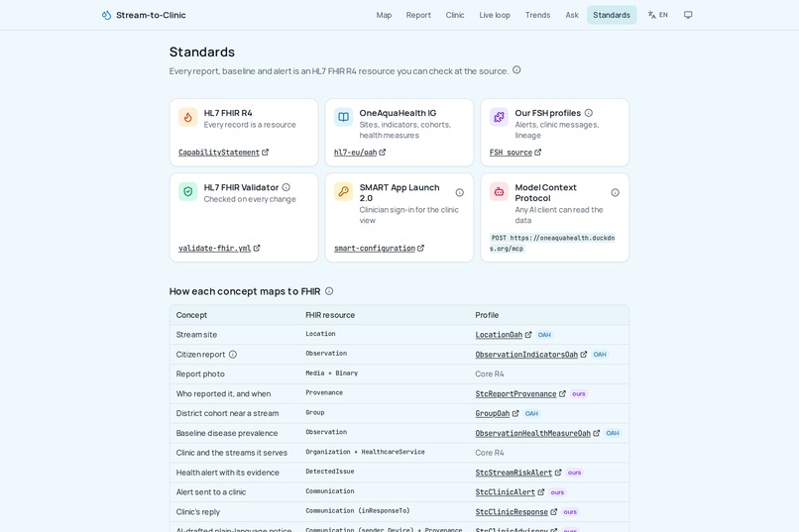Click external-link icon after LocationOah
Image resolution: width=799 pixels, height=532 pixels.
(x=528, y=335)
